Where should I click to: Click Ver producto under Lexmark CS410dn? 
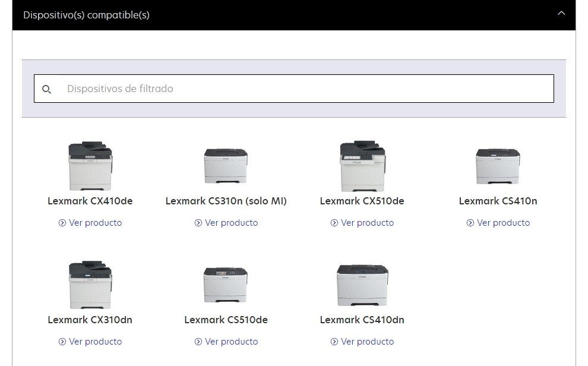point(362,342)
